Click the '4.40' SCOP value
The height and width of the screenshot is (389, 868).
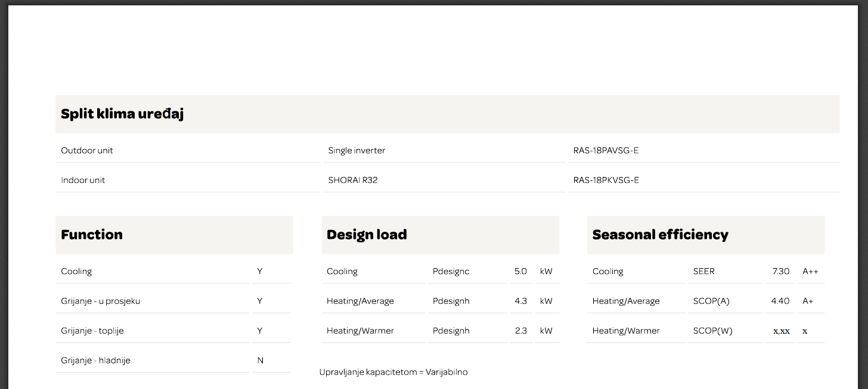[780, 301]
